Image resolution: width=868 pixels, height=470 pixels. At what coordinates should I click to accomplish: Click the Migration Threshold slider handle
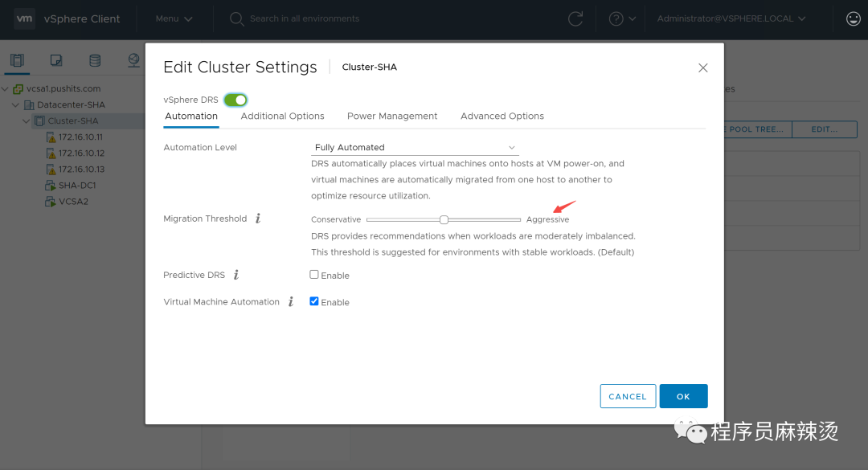(444, 220)
